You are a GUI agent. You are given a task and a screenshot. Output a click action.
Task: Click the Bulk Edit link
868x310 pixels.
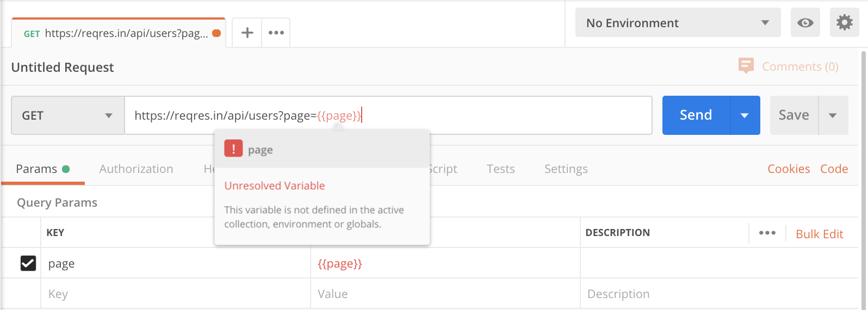[819, 234]
